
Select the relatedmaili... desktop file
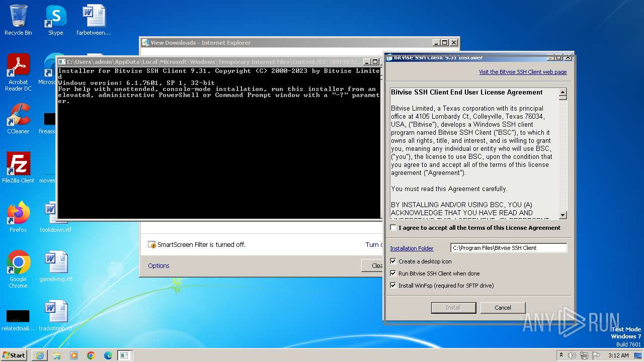pyautogui.click(x=18, y=319)
